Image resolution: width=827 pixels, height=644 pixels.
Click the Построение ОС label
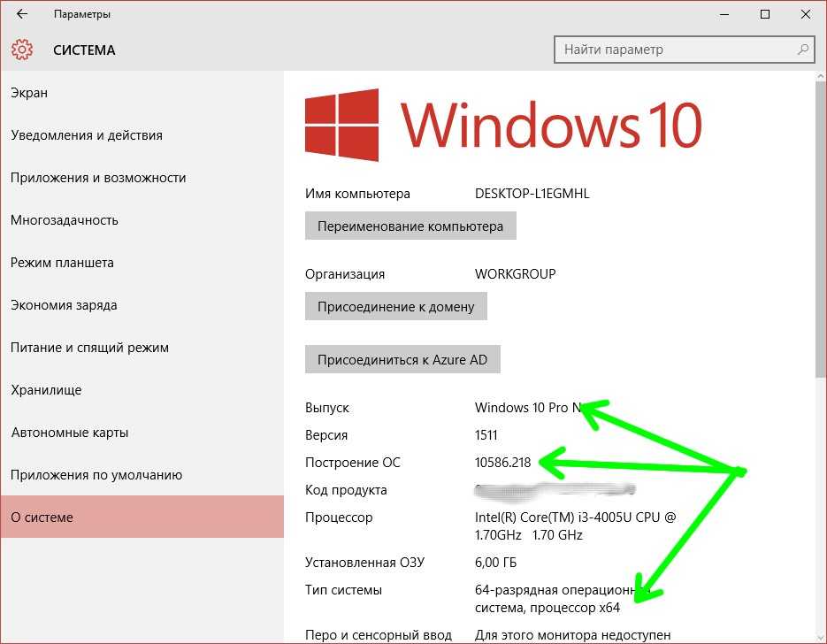pos(352,463)
